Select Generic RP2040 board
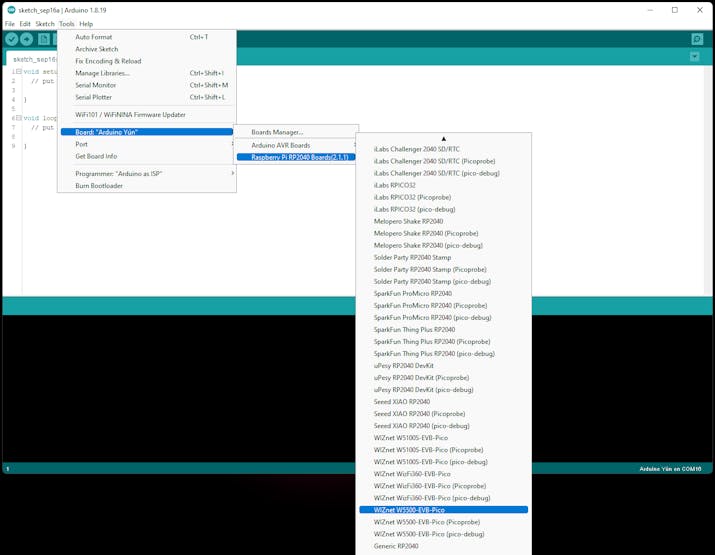Image resolution: width=715 pixels, height=555 pixels. [x=443, y=546]
